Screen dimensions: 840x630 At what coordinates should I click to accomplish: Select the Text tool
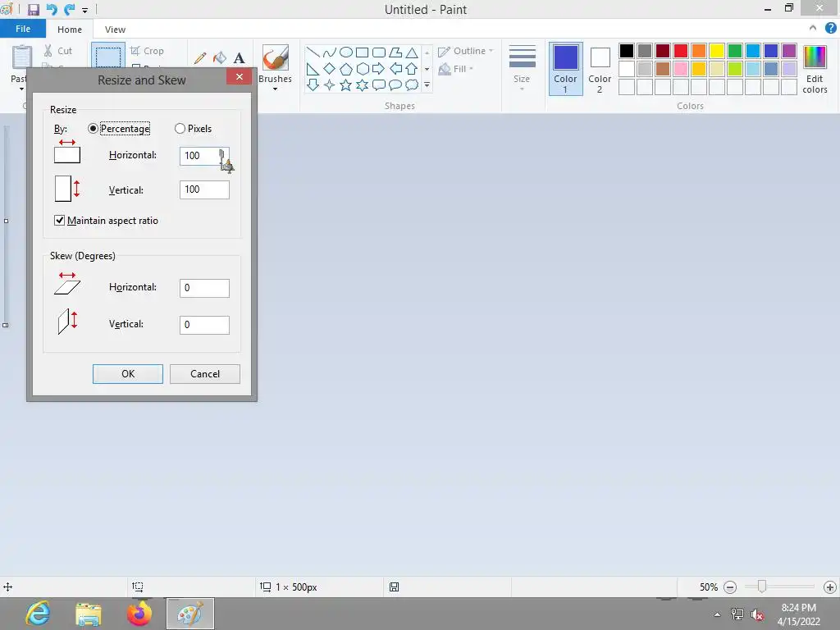coord(239,58)
